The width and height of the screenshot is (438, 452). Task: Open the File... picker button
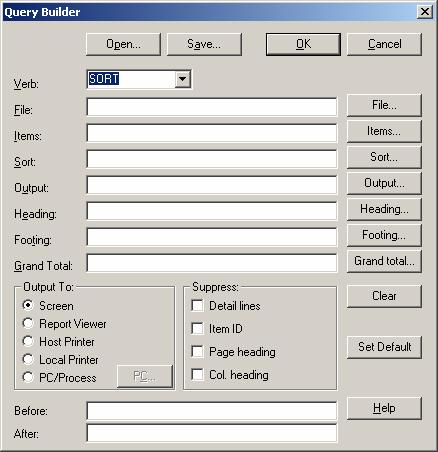click(x=384, y=105)
